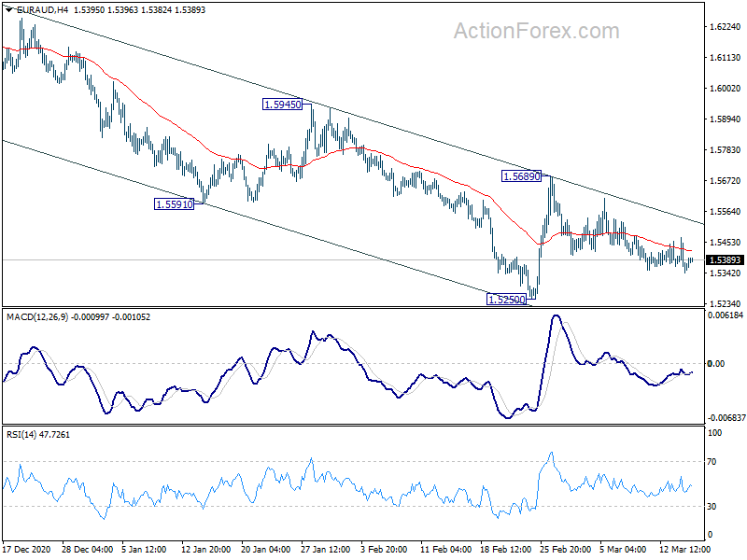747x560 pixels.
Task: Click the RSI 70 level label
Action: tap(712, 461)
